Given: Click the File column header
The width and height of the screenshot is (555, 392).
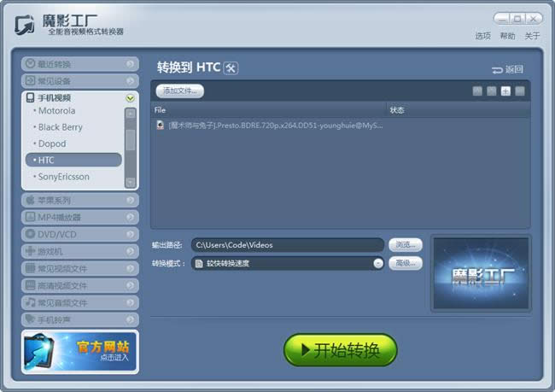Looking at the screenshot, I should pos(269,110).
